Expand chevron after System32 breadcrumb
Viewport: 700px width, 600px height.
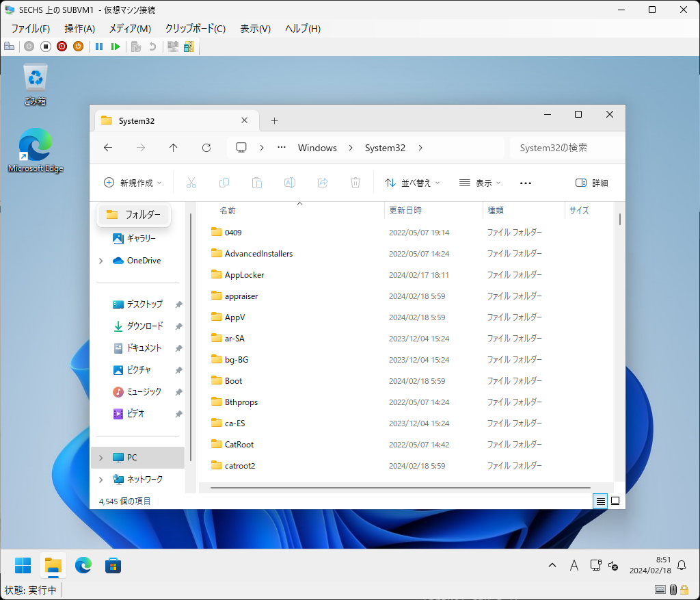[420, 147]
